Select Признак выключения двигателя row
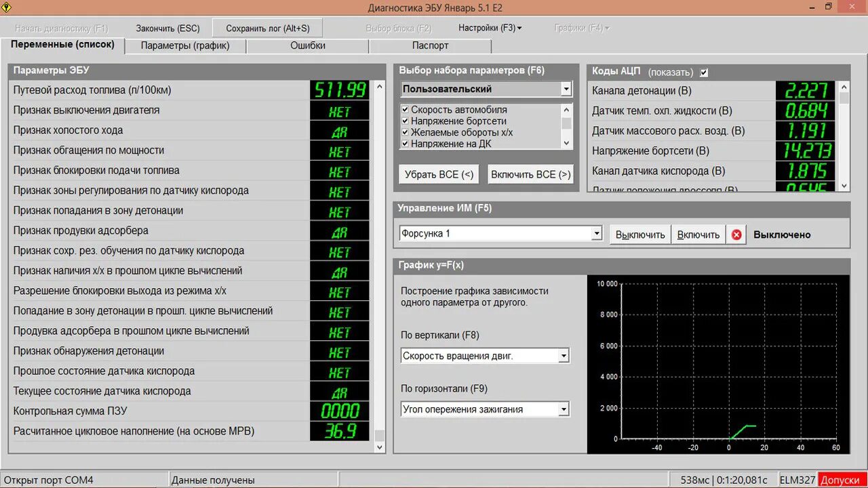Viewport: 868px width, 488px height. coord(191,110)
